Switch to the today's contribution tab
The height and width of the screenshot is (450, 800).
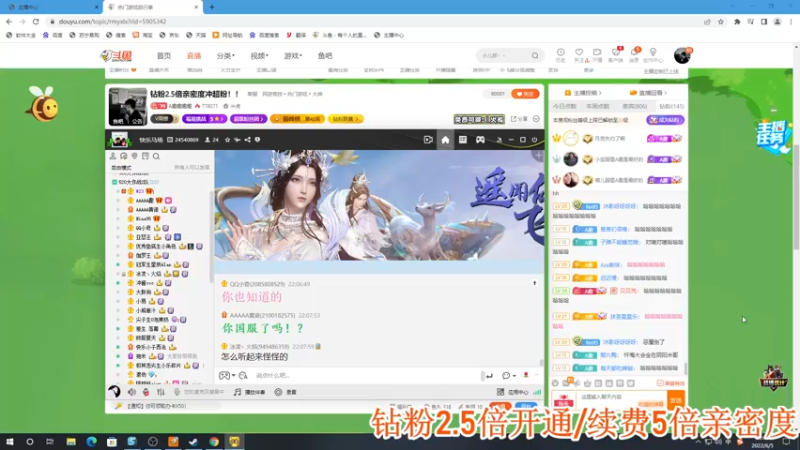point(565,106)
